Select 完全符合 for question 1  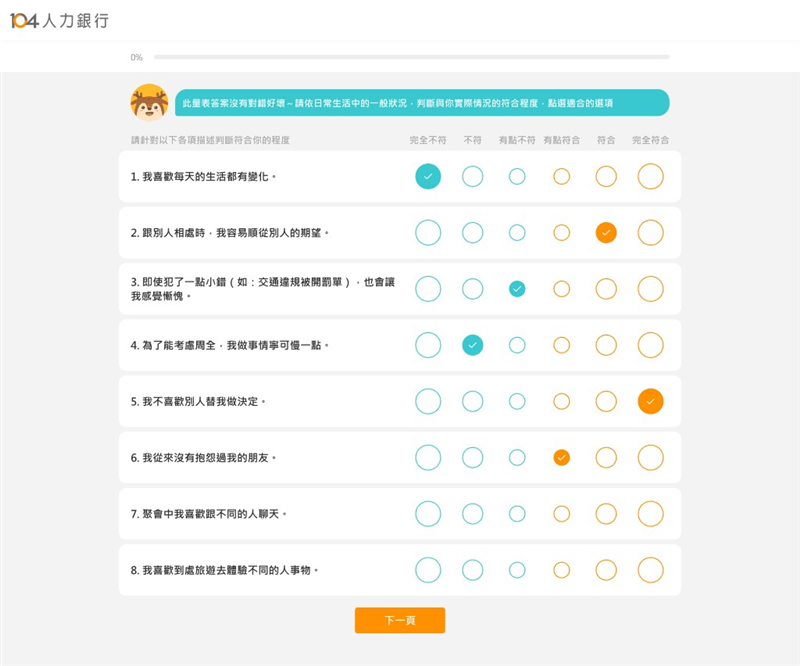(650, 176)
